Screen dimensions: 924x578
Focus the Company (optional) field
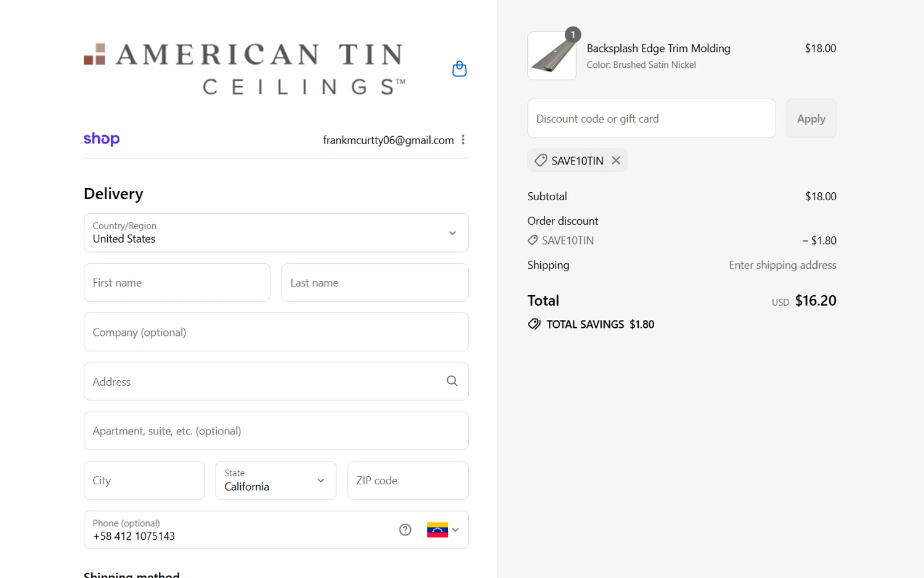point(276,332)
